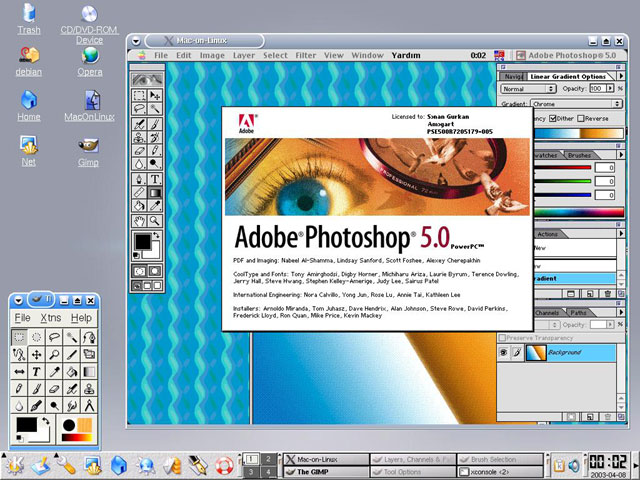Expand the Opacity slider arrow in gradient options
The width and height of the screenshot is (640, 480).
tap(610, 88)
